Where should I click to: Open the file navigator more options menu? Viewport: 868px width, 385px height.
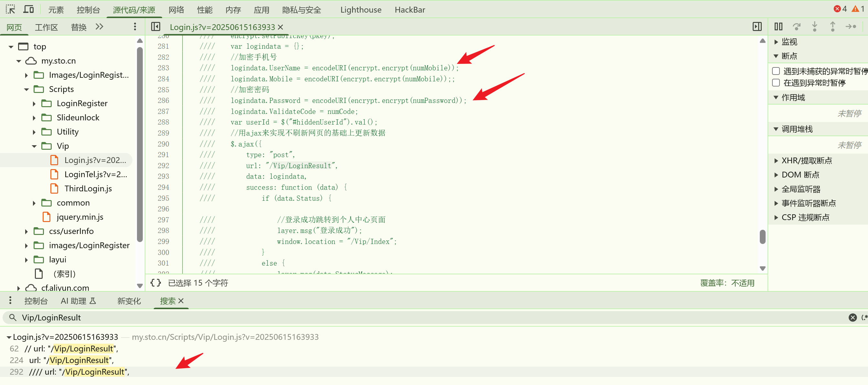[x=134, y=26]
